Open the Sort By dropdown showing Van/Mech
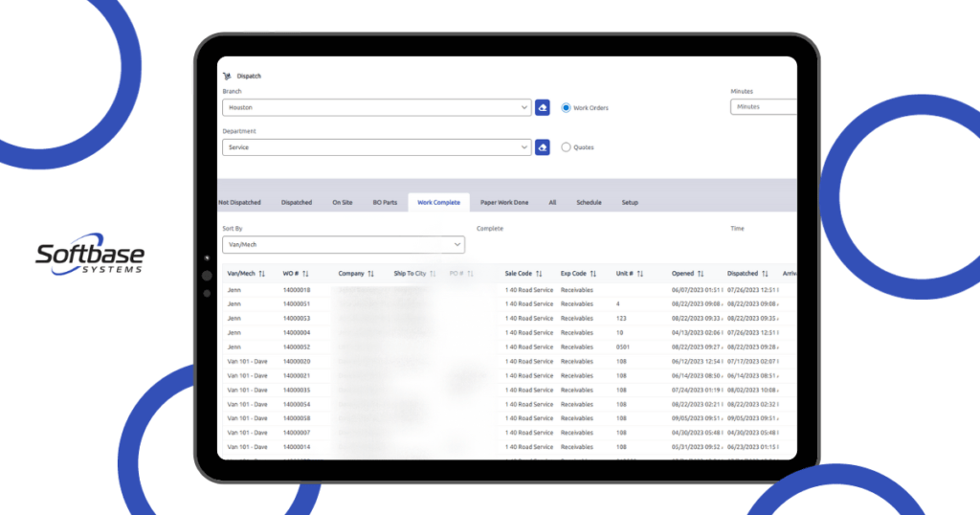980x515 pixels. [x=344, y=244]
